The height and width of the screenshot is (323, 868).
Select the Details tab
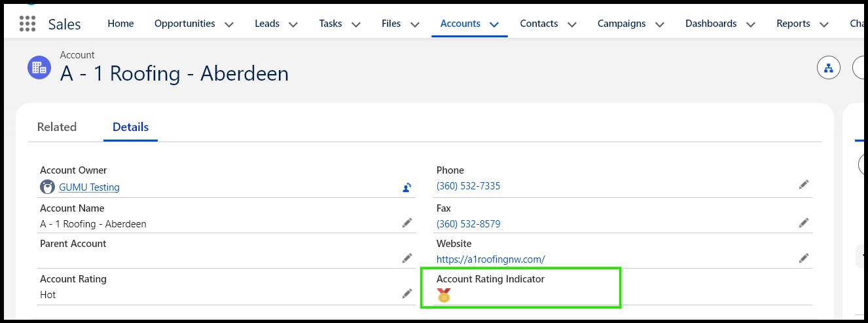point(130,127)
